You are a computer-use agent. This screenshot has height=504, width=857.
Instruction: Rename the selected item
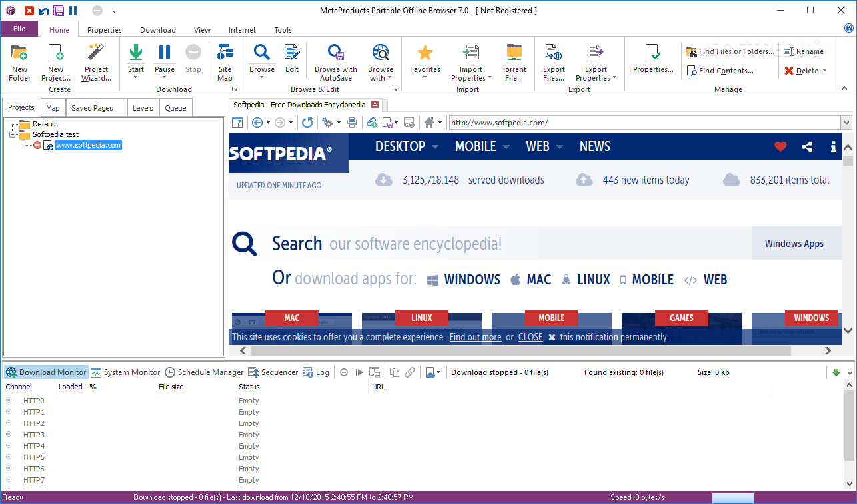tap(804, 51)
